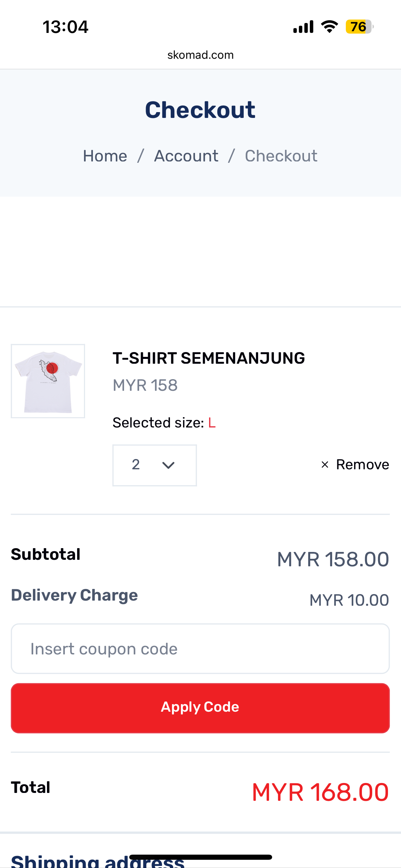Click the X icon beside Remove
Viewport: 401px width, 868px height.
[325, 465]
